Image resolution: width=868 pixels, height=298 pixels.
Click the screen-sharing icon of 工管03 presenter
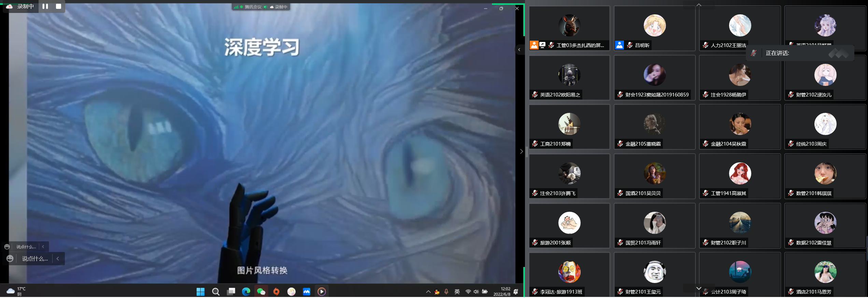tap(542, 45)
